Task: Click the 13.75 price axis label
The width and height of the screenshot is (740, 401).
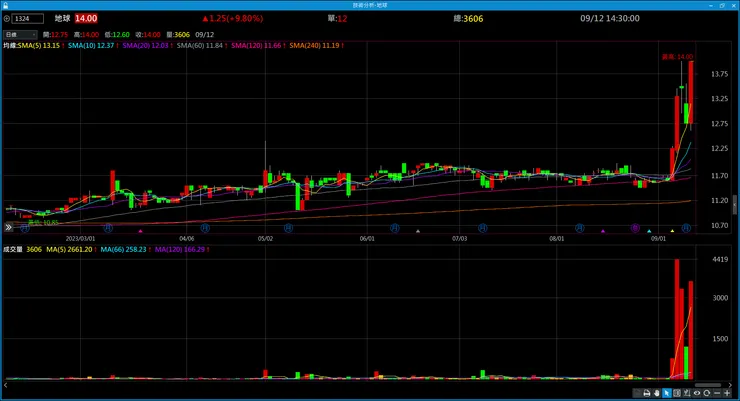Action: click(719, 74)
